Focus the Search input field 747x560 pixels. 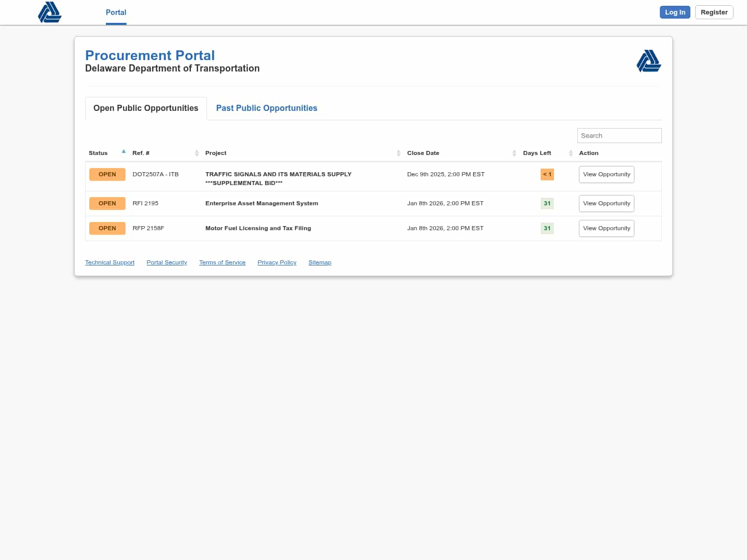619,136
